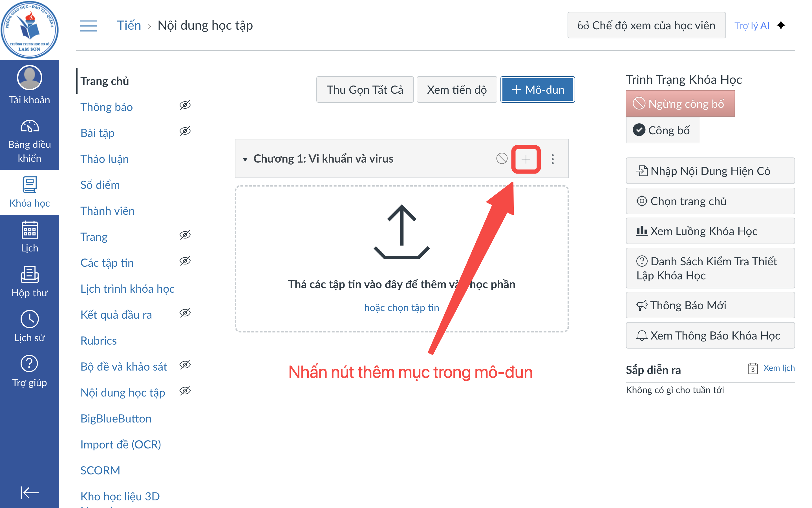Click Xem Luồng Khóa Học button

710,231
